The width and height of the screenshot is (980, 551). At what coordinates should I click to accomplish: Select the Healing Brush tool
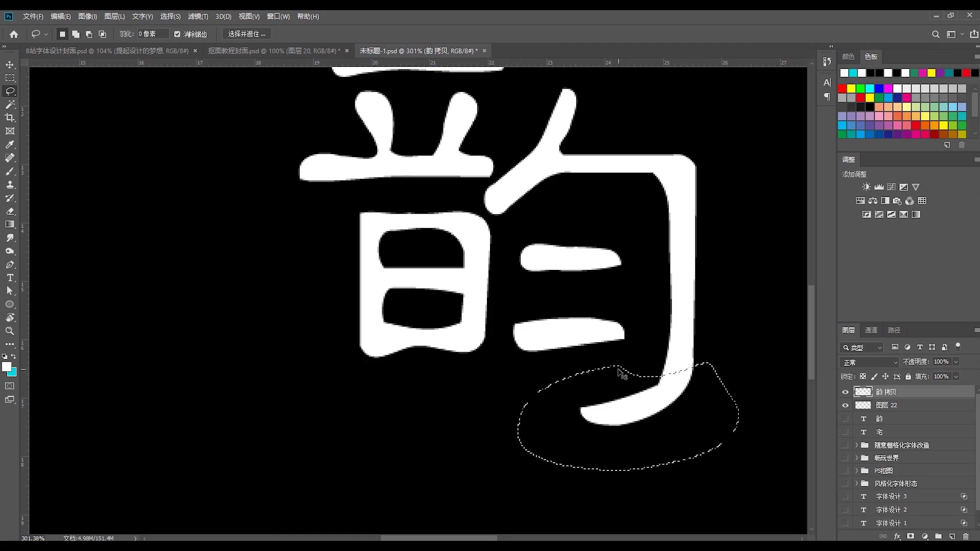click(10, 158)
